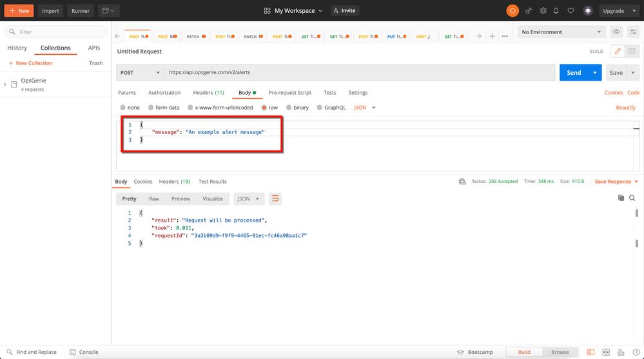Image resolution: width=644 pixels, height=359 pixels.
Task: Open the request Headers (11) tab
Action: (x=208, y=92)
